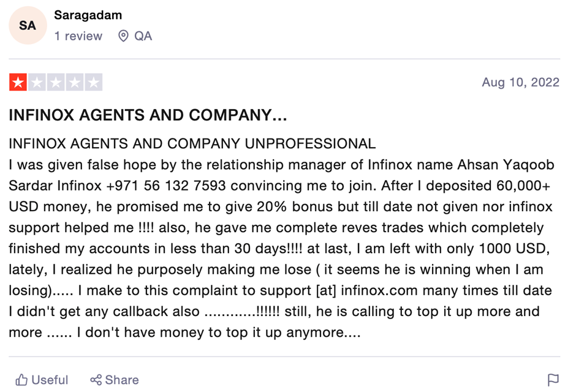The width and height of the screenshot is (576, 392).
Task: Open the Saragadam reviewer profile name
Action: click(x=88, y=15)
